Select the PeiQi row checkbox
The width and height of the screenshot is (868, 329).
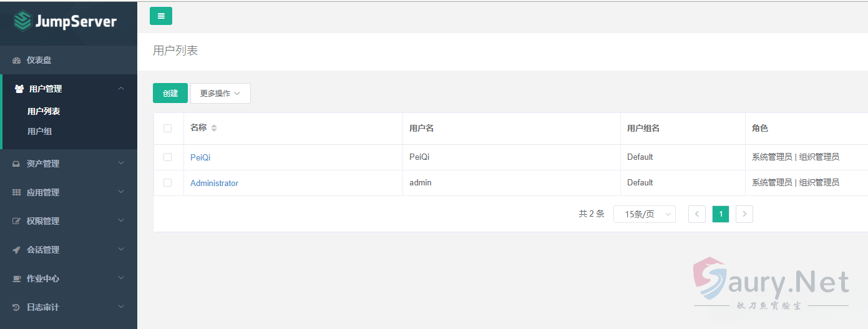167,157
